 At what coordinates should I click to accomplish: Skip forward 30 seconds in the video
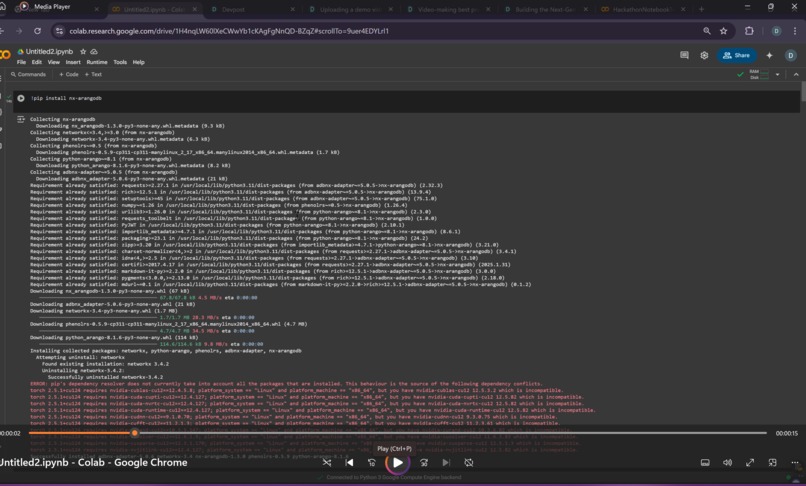(424, 463)
